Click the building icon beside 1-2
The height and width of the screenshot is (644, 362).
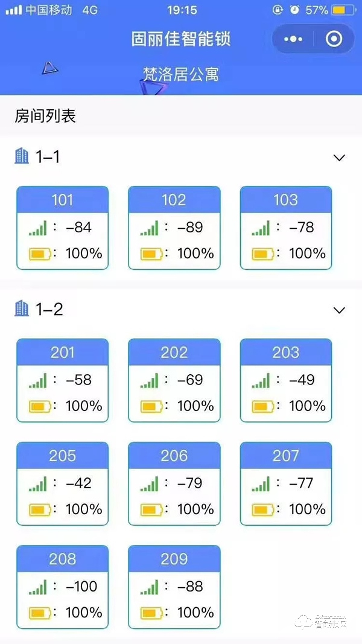tap(22, 308)
